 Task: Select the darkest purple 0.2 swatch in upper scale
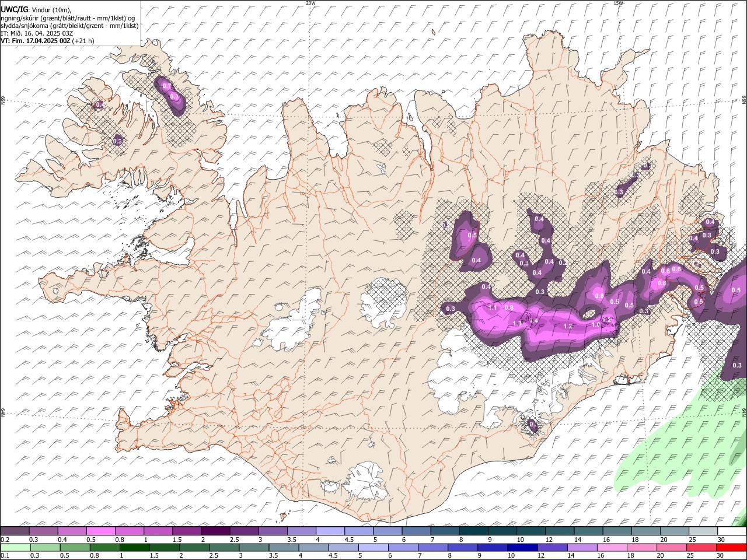coord(15,531)
